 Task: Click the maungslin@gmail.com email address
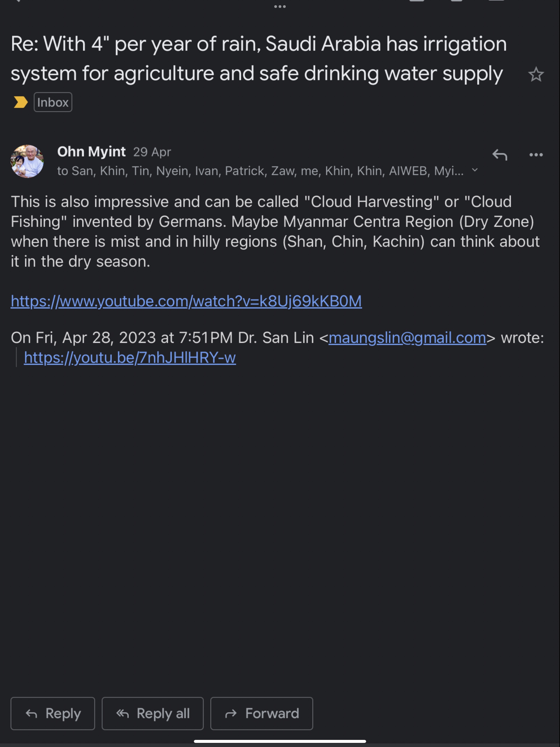click(x=407, y=338)
